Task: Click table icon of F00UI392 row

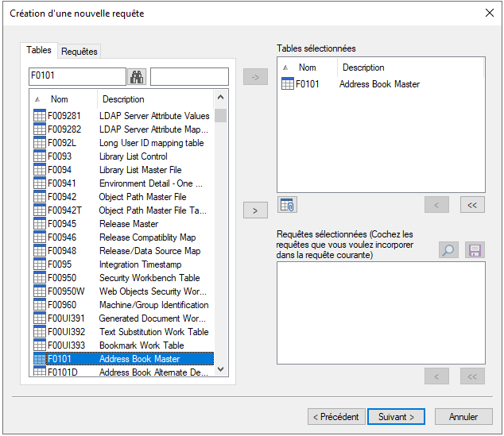Action: (40, 331)
